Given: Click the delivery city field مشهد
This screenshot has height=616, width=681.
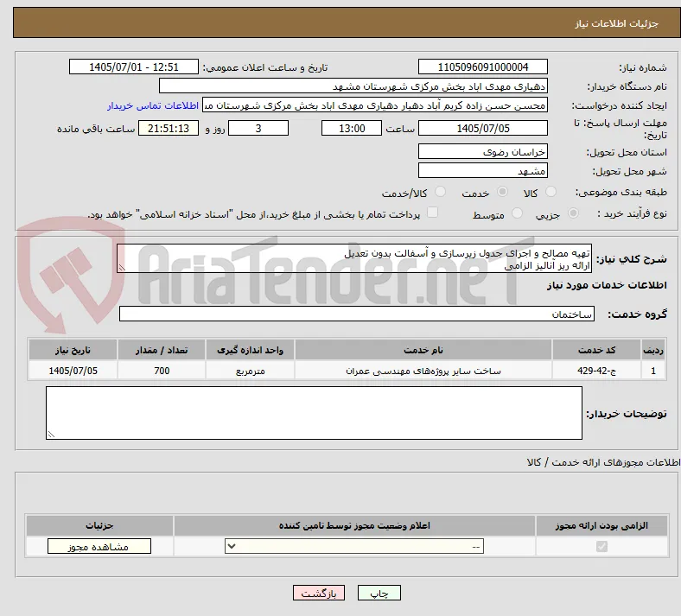Looking at the screenshot, I should point(483,170).
